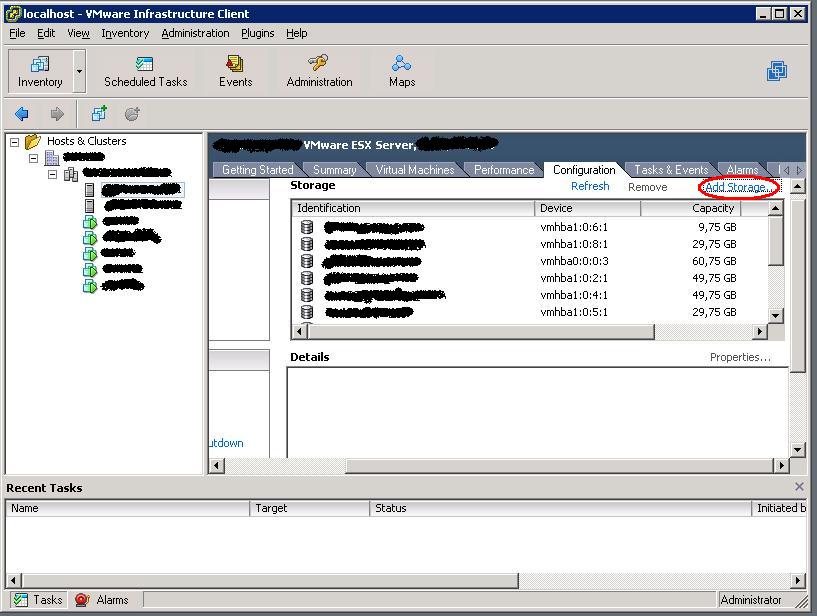Show the Tasks status bar panel
This screenshot has width=817, height=616.
(x=38, y=600)
